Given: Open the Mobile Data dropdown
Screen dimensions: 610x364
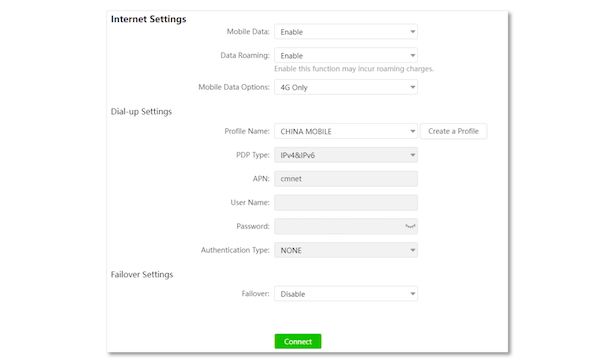Looking at the screenshot, I should tap(345, 32).
